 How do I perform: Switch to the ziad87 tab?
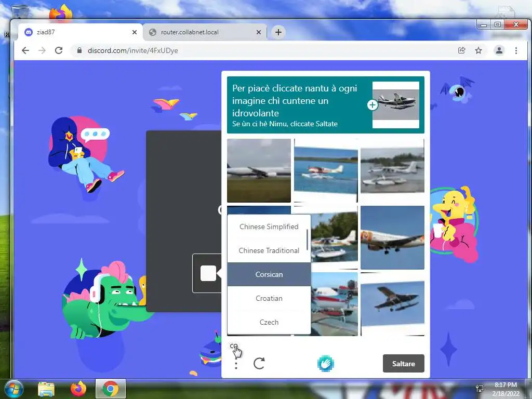(81, 32)
